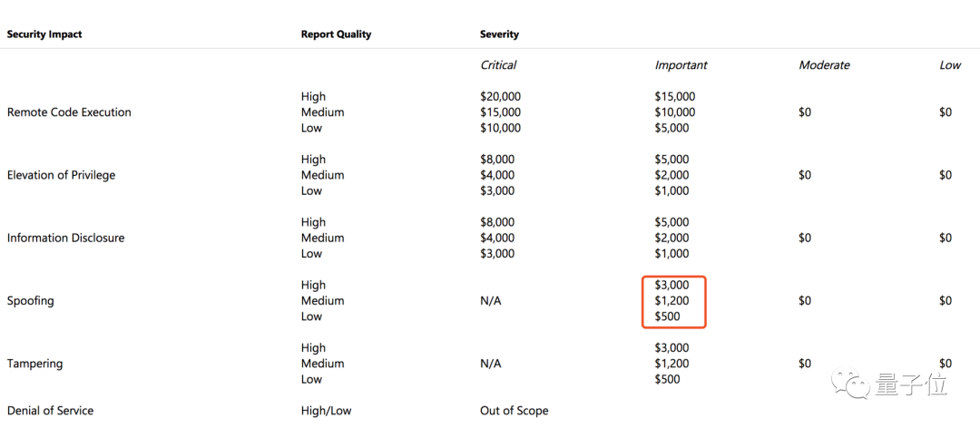Click the Spoofing row label

tap(30, 301)
